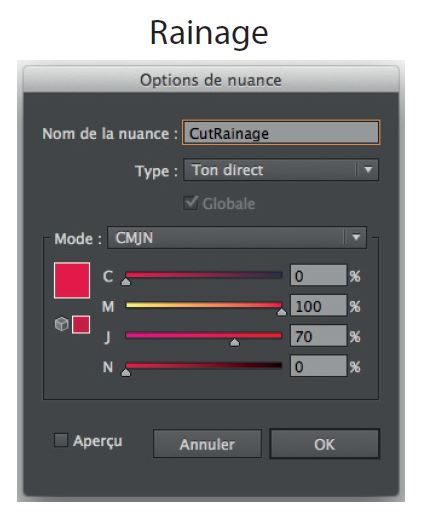Click the OK button
427x524 pixels.
[x=324, y=444]
